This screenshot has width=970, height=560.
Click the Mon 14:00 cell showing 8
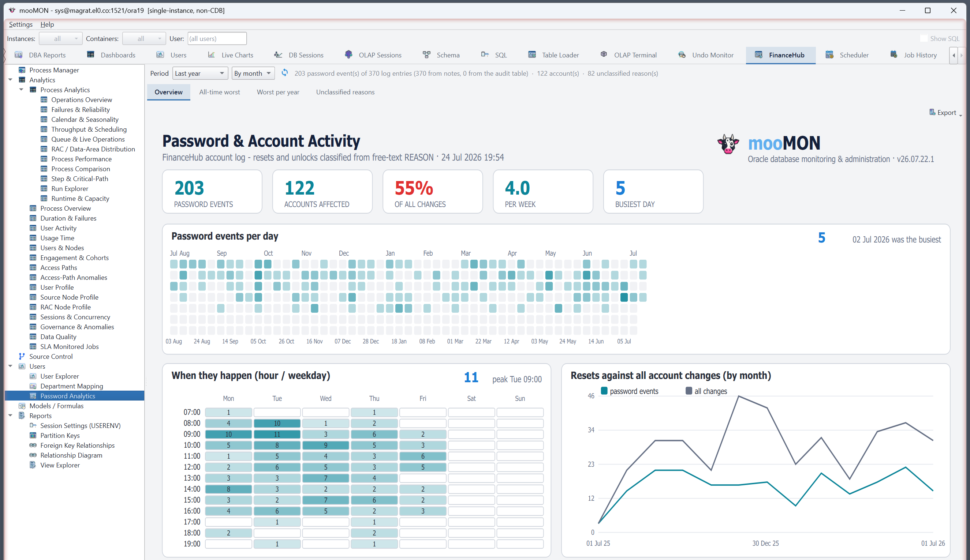point(228,489)
